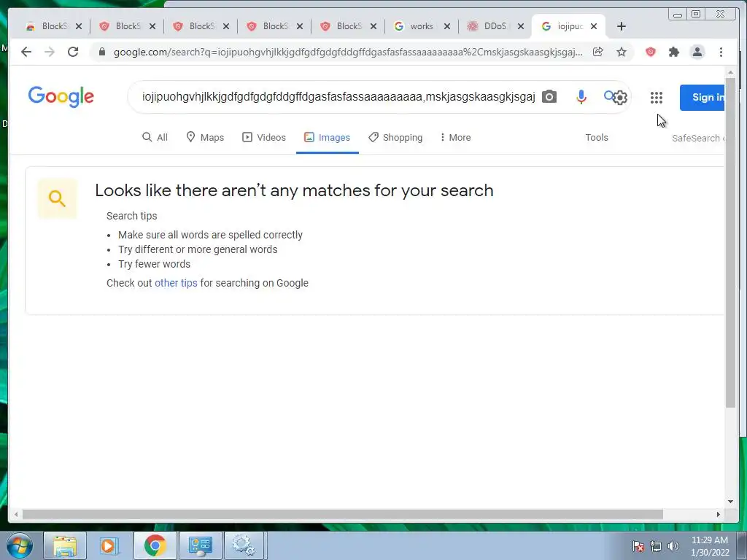Open the red shield blocker extension icon

pos(650,52)
